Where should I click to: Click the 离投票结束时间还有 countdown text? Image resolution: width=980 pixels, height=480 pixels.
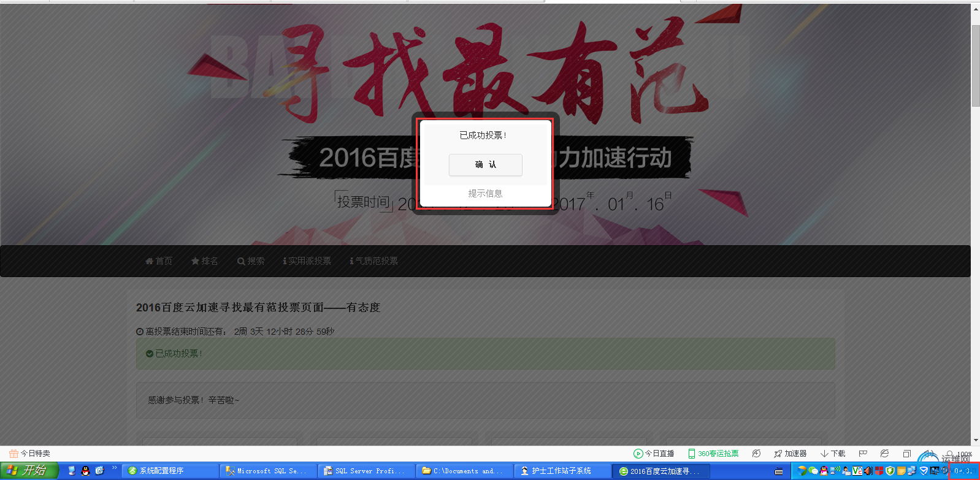point(235,332)
